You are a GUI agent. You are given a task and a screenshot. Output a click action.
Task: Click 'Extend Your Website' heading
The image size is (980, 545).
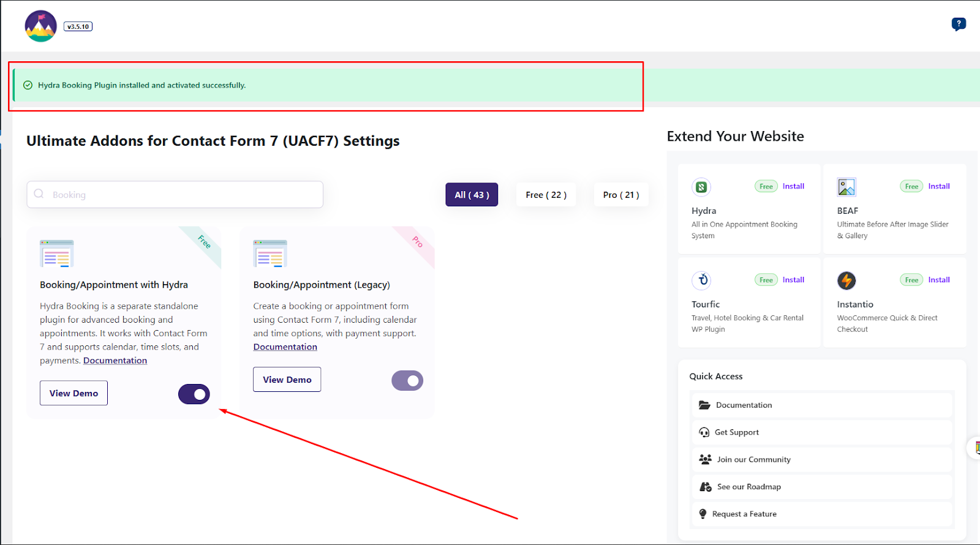tap(735, 136)
